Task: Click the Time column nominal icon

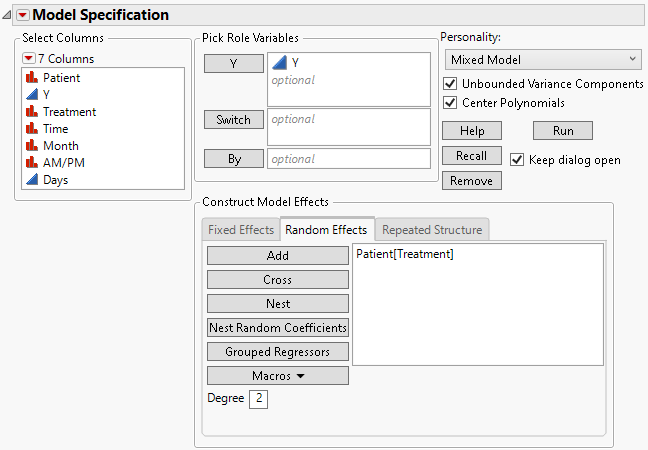Action: [x=31, y=129]
